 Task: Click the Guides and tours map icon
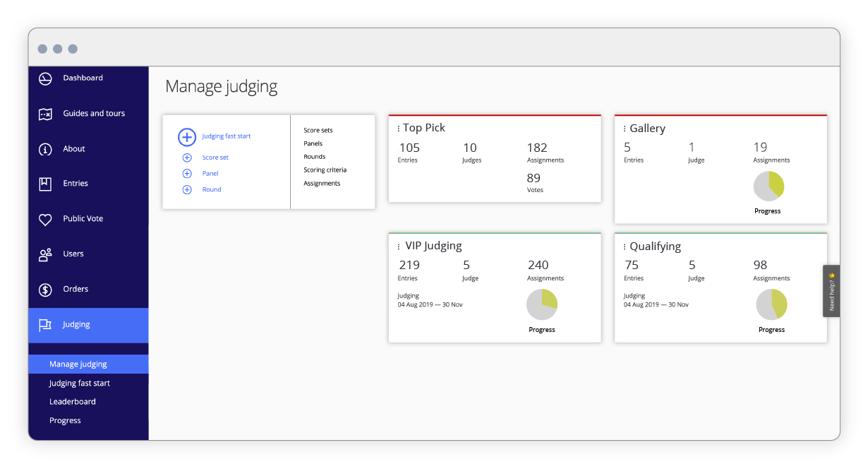(x=45, y=114)
